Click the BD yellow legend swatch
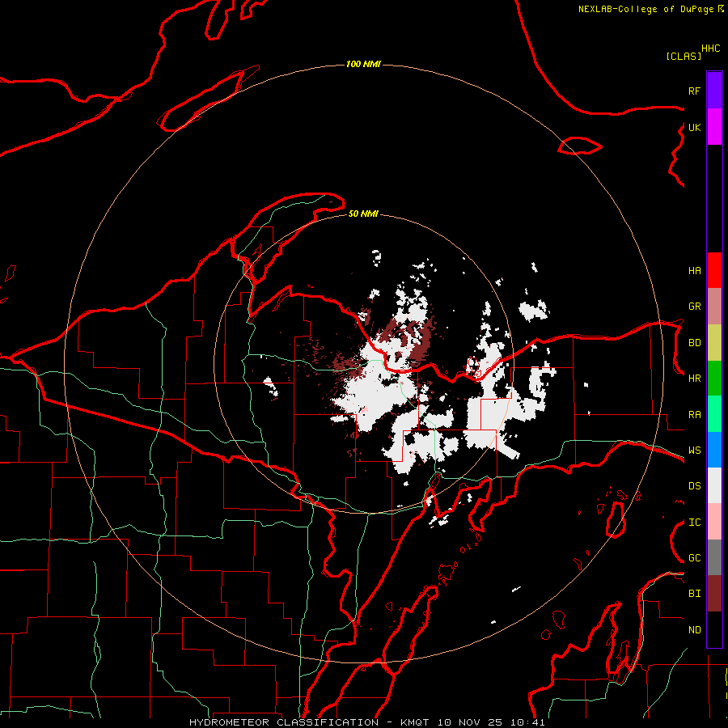The width and height of the screenshot is (728, 728). 714,343
